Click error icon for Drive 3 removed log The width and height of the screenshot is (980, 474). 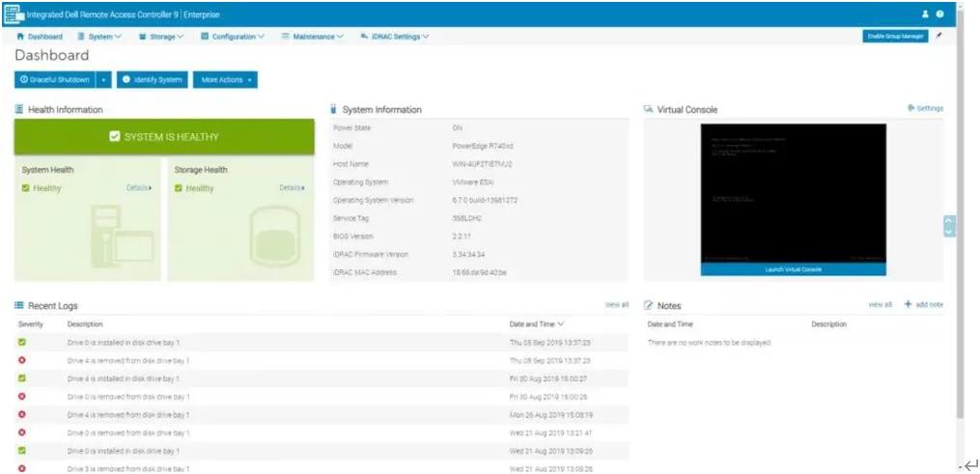(22, 468)
